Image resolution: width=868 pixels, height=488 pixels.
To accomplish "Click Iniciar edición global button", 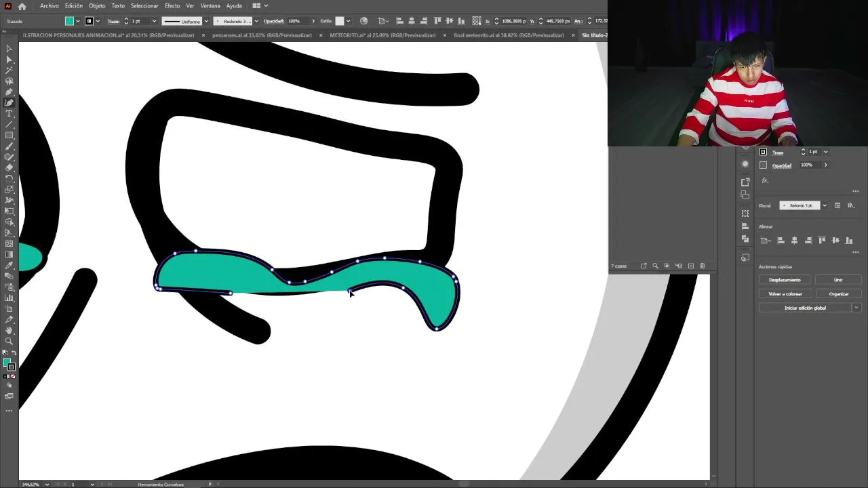I will click(805, 308).
